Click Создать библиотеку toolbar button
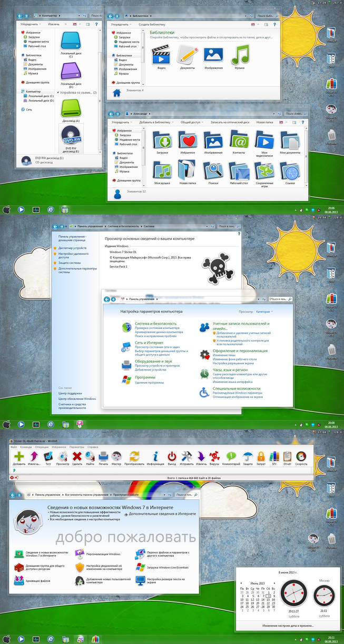This screenshot has width=344, height=644. pos(152,25)
